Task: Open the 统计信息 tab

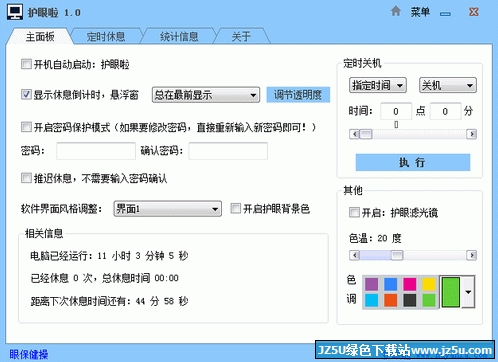Action: [x=179, y=36]
